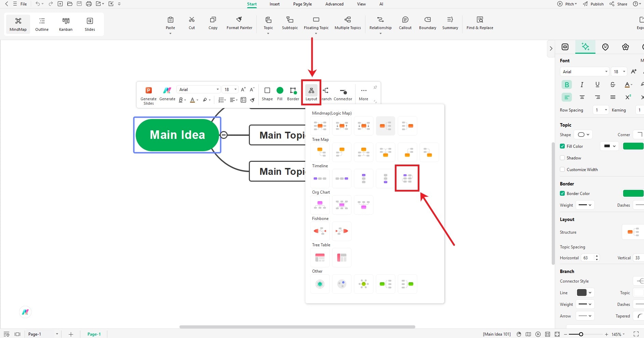The width and height of the screenshot is (644, 338).
Task: Click Connector in floating toolbar
Action: (x=343, y=94)
